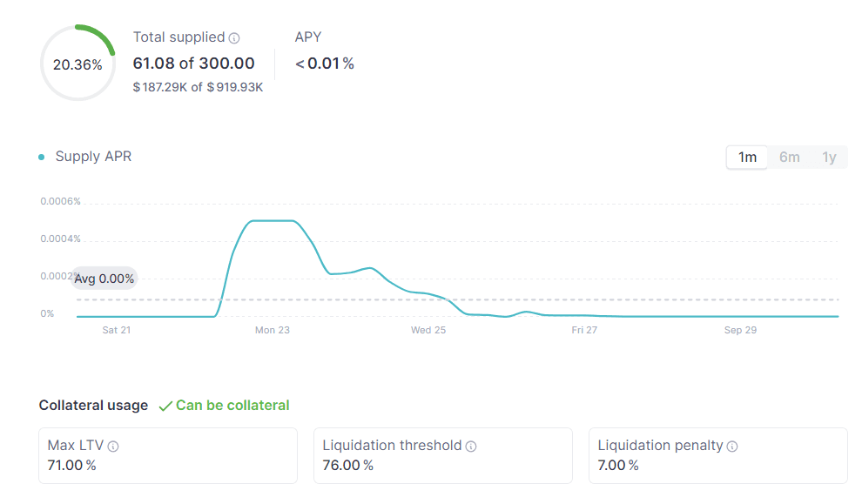Click the Max LTV info icon
The height and width of the screenshot is (504, 862).
[x=113, y=447]
